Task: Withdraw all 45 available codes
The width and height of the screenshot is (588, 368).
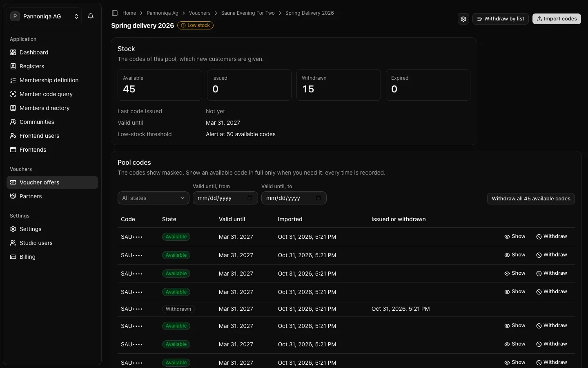Action: tap(531, 199)
